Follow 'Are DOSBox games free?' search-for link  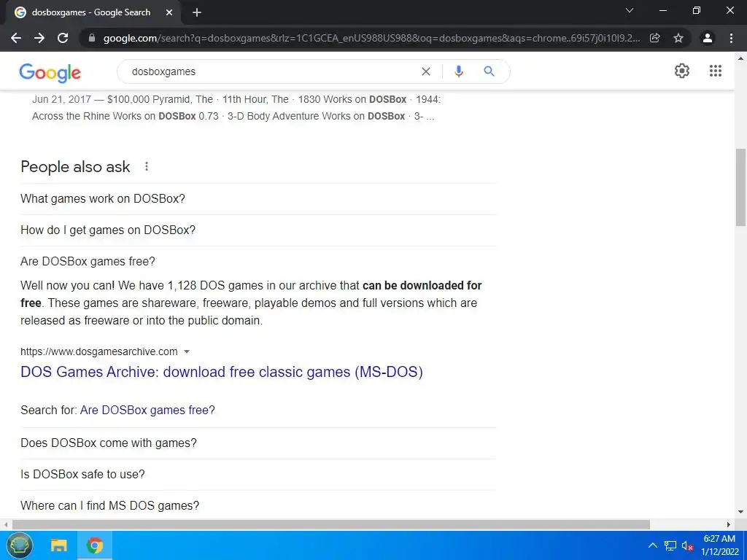point(147,410)
